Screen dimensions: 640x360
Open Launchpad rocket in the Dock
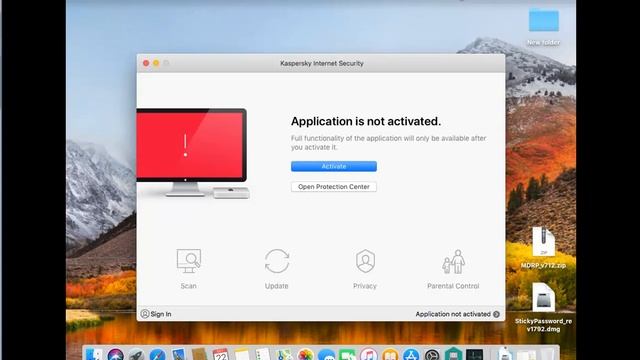[137, 354]
